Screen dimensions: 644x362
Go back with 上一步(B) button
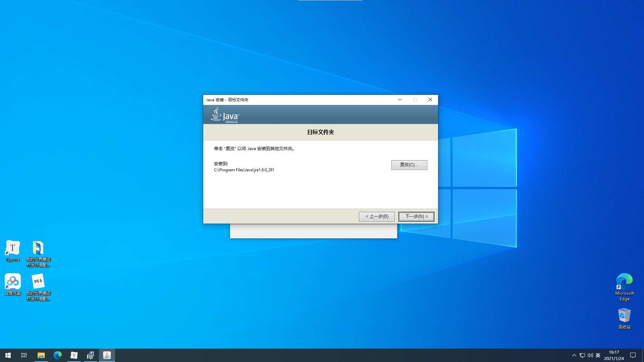point(376,217)
